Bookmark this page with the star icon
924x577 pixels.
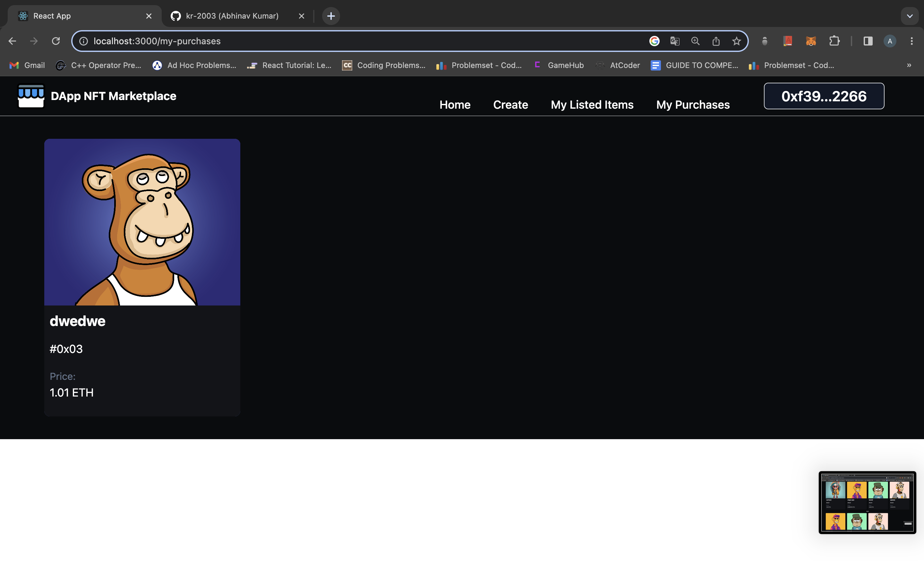tap(736, 41)
